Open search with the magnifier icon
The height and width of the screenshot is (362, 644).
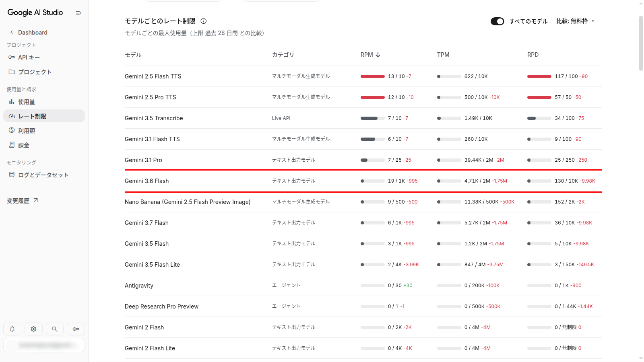coord(55,329)
